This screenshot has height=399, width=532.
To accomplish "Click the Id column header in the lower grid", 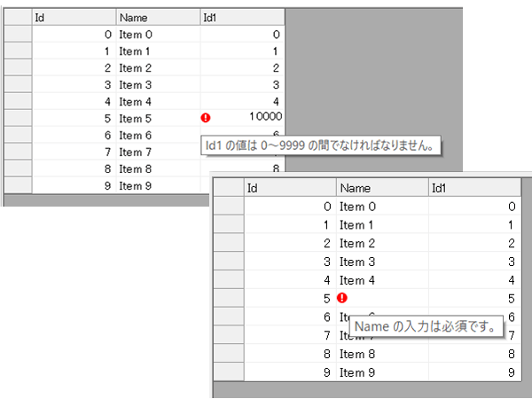I will [x=290, y=188].
